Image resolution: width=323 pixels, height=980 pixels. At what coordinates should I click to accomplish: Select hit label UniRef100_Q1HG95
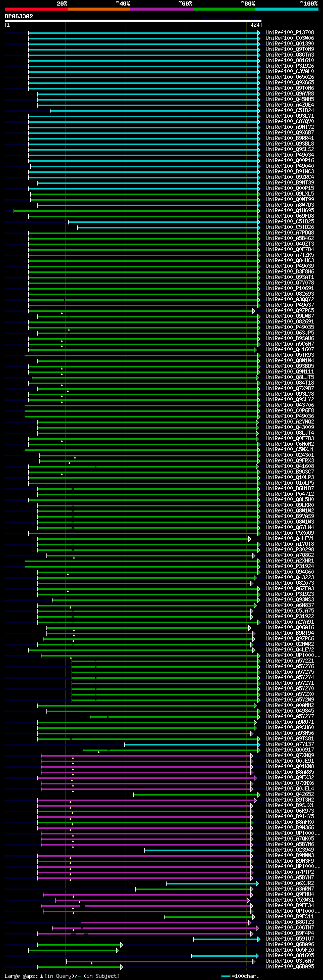[290, 211]
